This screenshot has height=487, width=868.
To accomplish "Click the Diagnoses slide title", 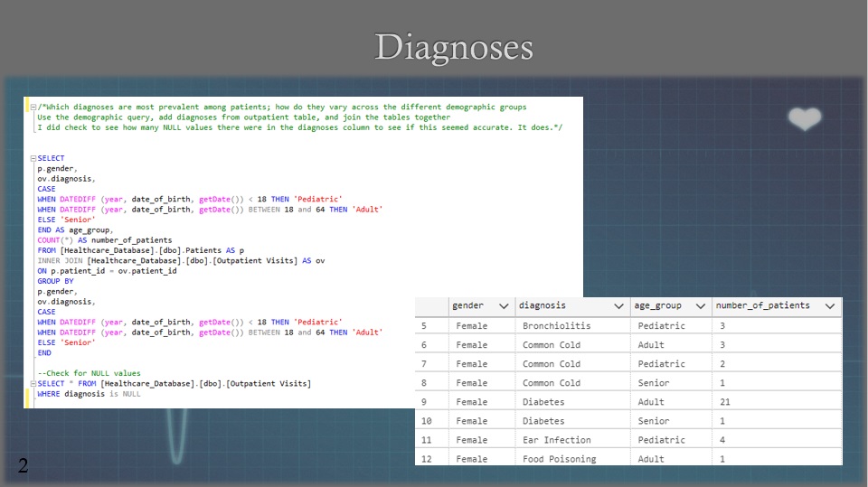I will point(454,48).
